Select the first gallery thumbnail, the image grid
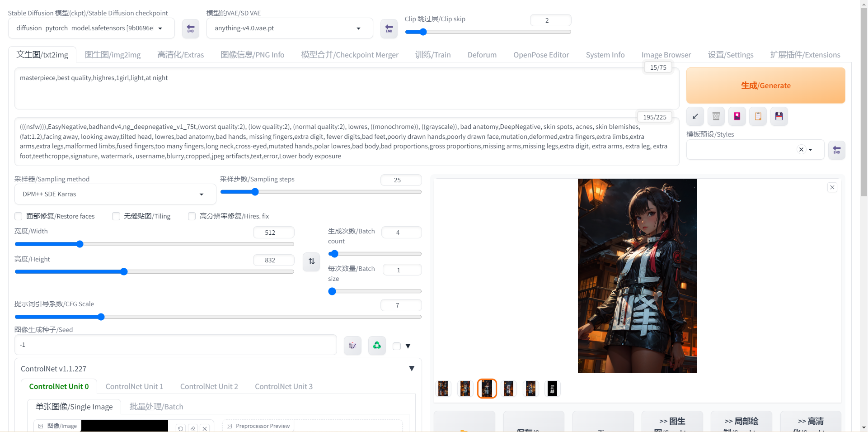This screenshot has width=868, height=432. coord(443,389)
